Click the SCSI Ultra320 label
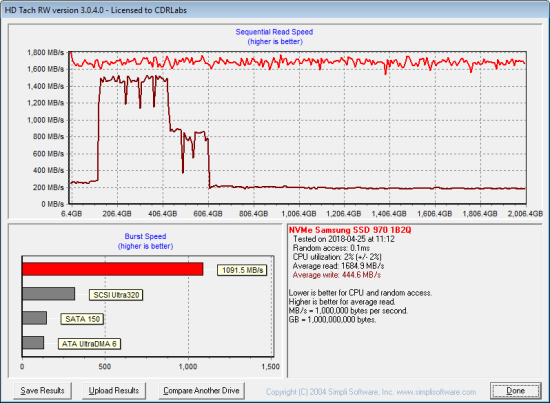Image resolution: width=550 pixels, height=403 pixels. pos(116,295)
